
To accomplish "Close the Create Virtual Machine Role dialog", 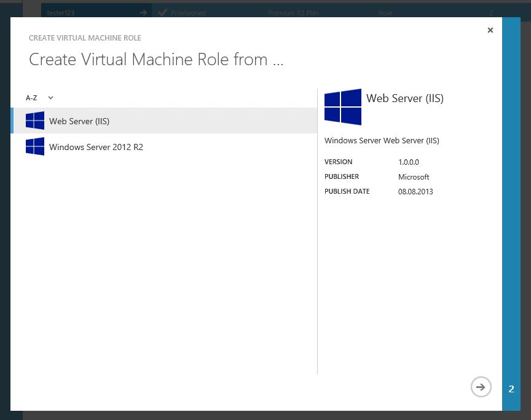I will [x=490, y=30].
